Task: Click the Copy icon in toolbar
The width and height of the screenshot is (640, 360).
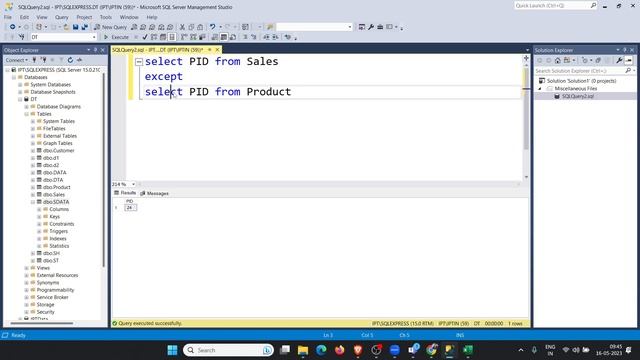Action: click(191, 27)
